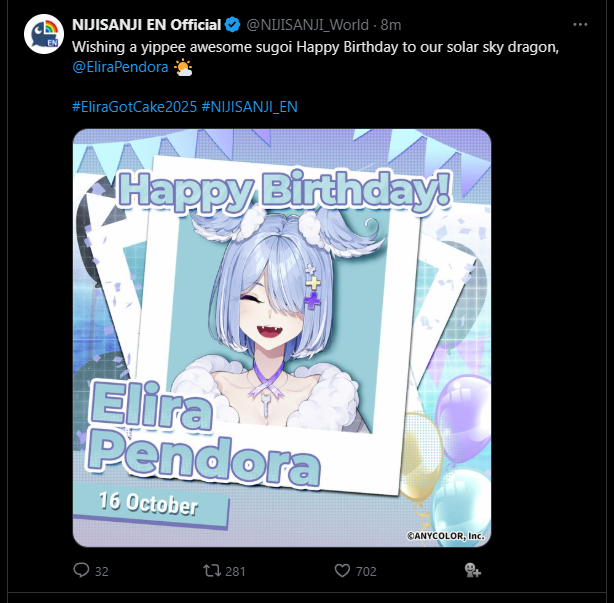This screenshot has width=614, height=603.
Task: Open the NIJISANJI EN profile avatar
Action: tap(44, 34)
